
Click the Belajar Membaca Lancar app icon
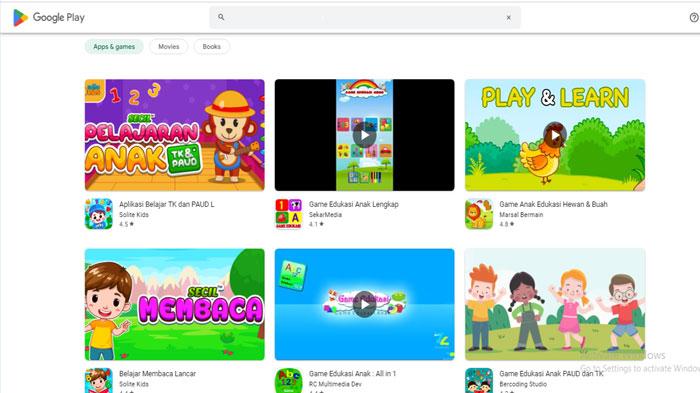99,380
